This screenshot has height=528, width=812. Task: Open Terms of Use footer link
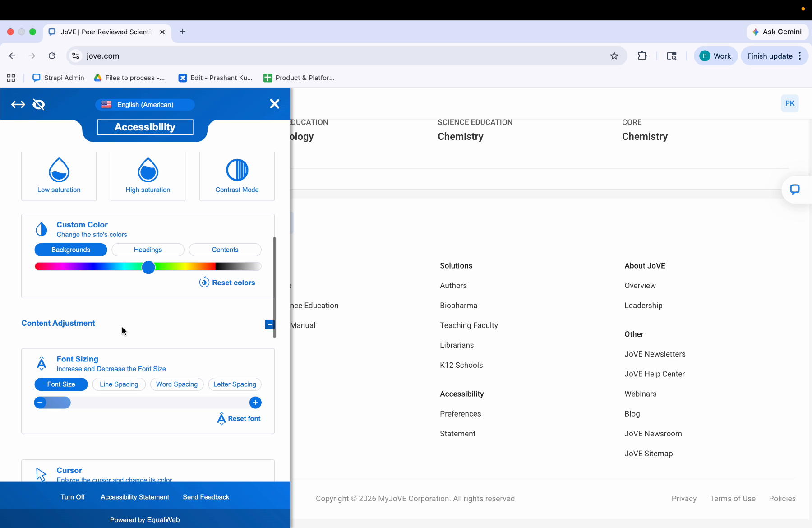(x=733, y=499)
